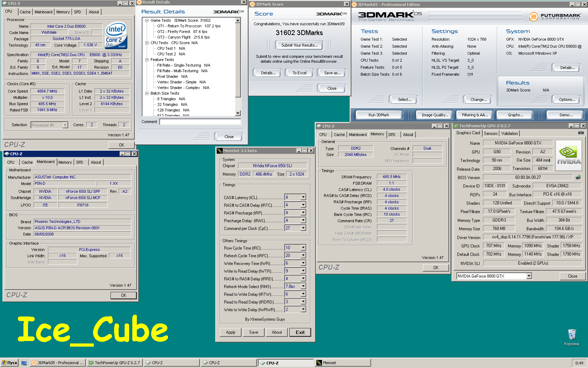The image size is (588, 368).
Task: Select 'GT3 - Canyon Flight' result row
Action: 183,37
